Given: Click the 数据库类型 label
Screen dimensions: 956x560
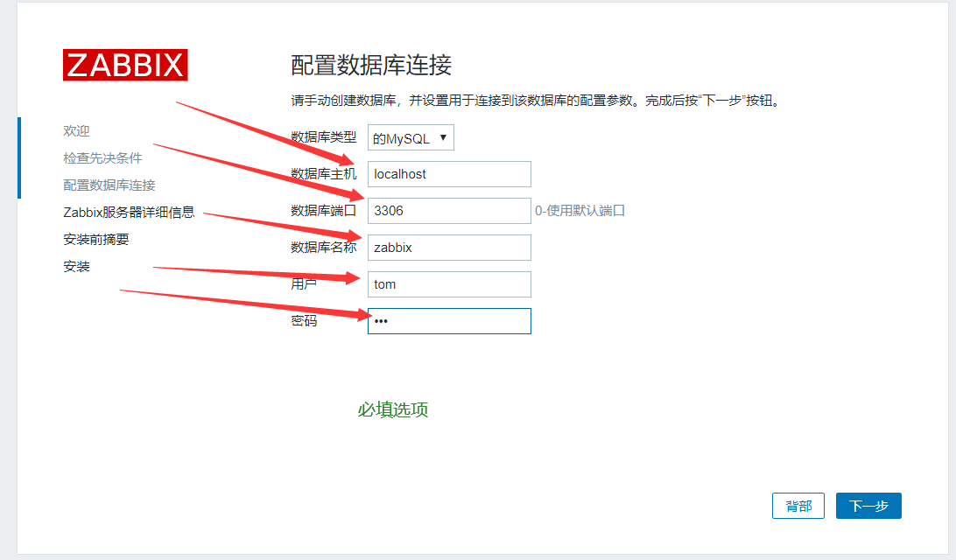Looking at the screenshot, I should click(323, 137).
